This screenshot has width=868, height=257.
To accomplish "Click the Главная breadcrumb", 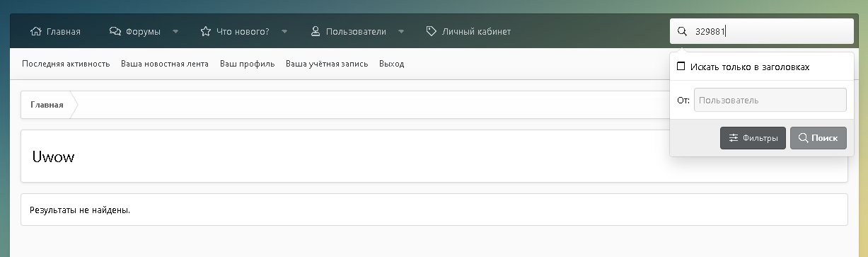I will [x=47, y=105].
